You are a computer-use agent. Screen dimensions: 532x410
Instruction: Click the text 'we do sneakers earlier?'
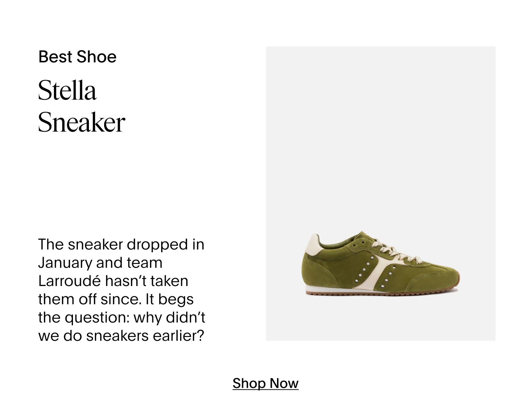tap(121, 336)
